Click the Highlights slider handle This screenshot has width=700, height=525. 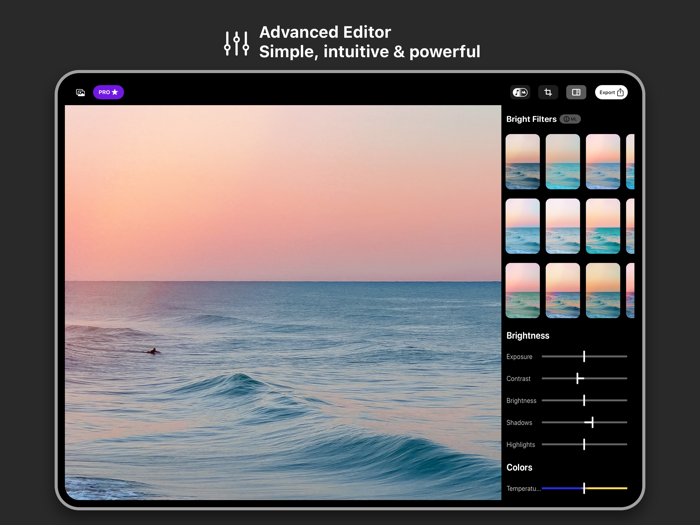tap(584, 444)
